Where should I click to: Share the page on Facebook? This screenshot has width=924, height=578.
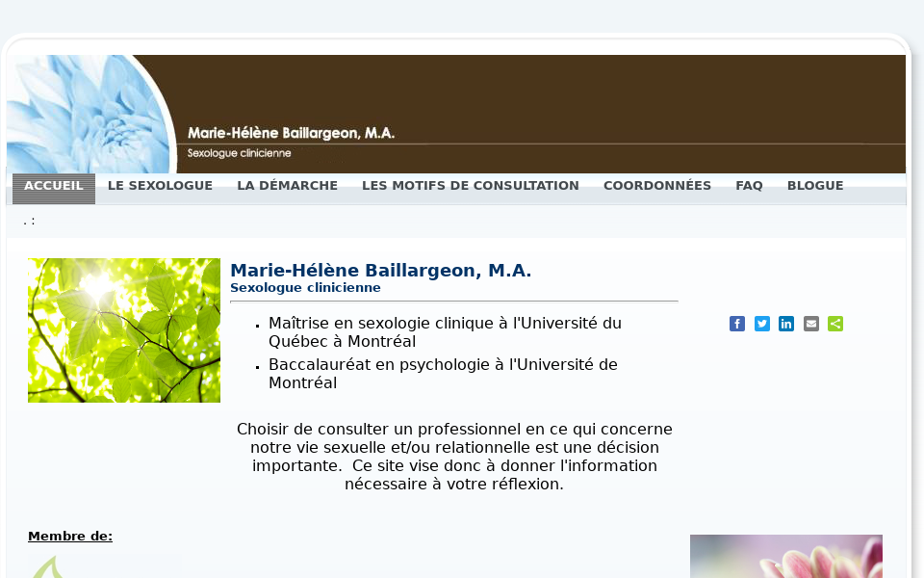click(737, 324)
